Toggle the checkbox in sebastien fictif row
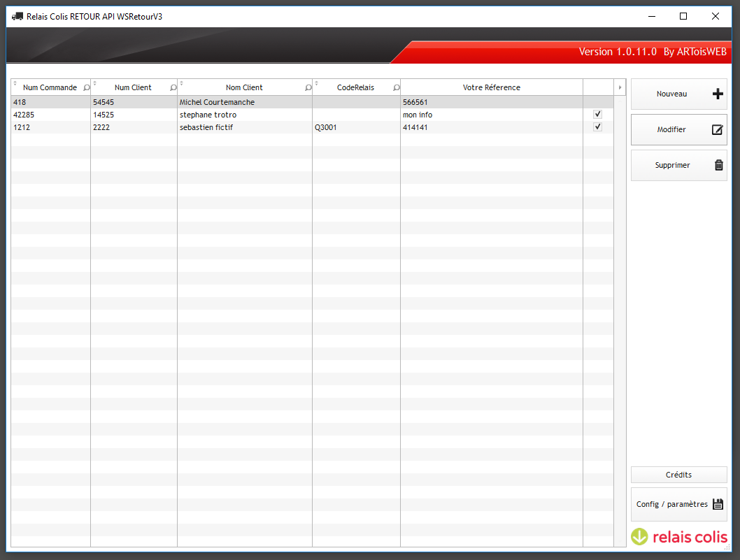Viewport: 740px width, 560px height. tap(597, 127)
